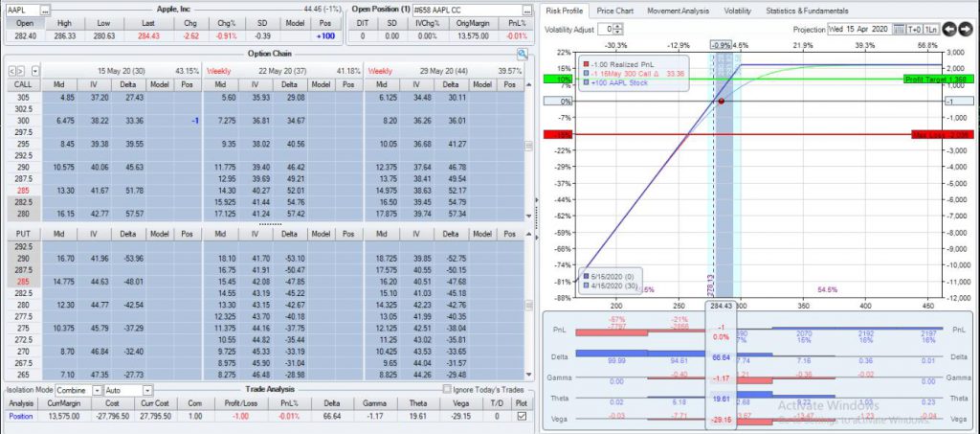Click the 284.43 price marker under chart

pyautogui.click(x=721, y=307)
